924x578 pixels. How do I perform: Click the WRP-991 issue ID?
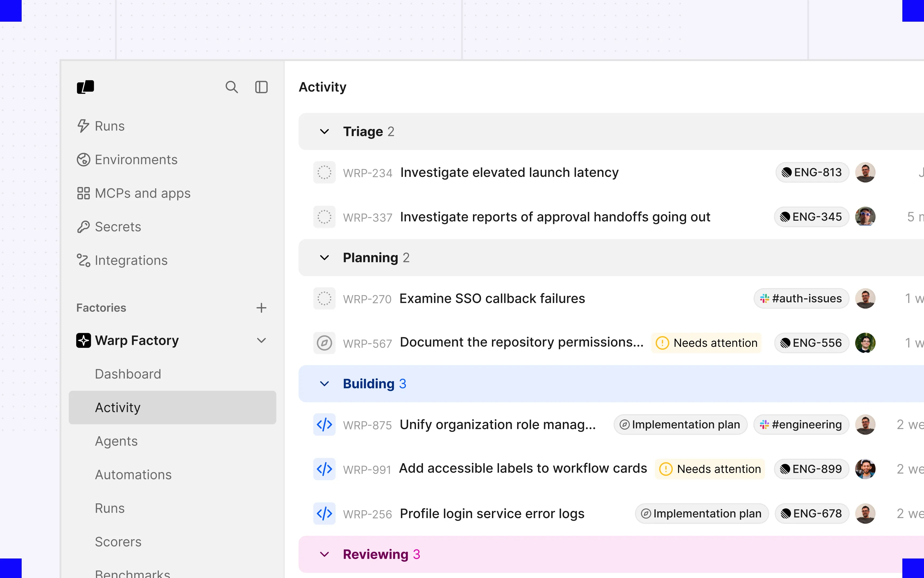(x=367, y=470)
